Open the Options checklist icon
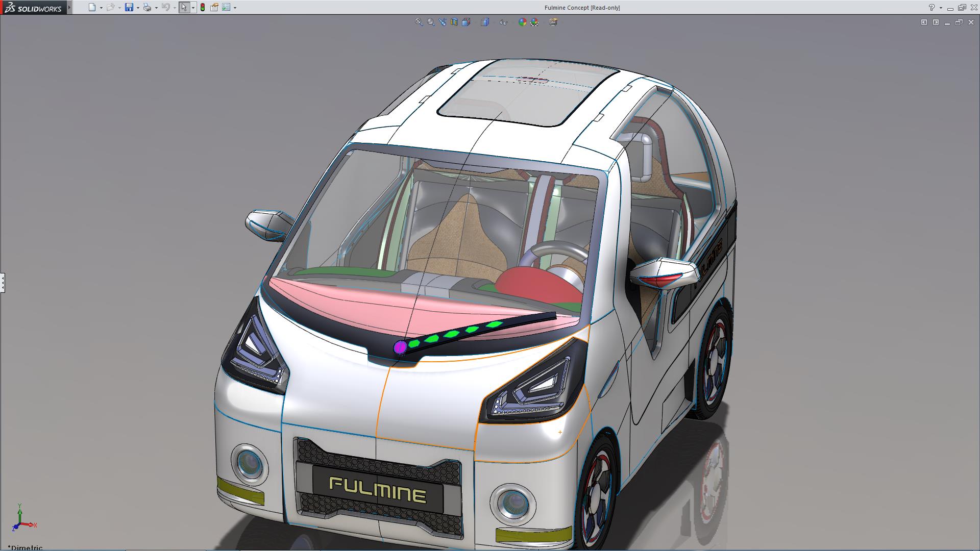 pos(226,7)
